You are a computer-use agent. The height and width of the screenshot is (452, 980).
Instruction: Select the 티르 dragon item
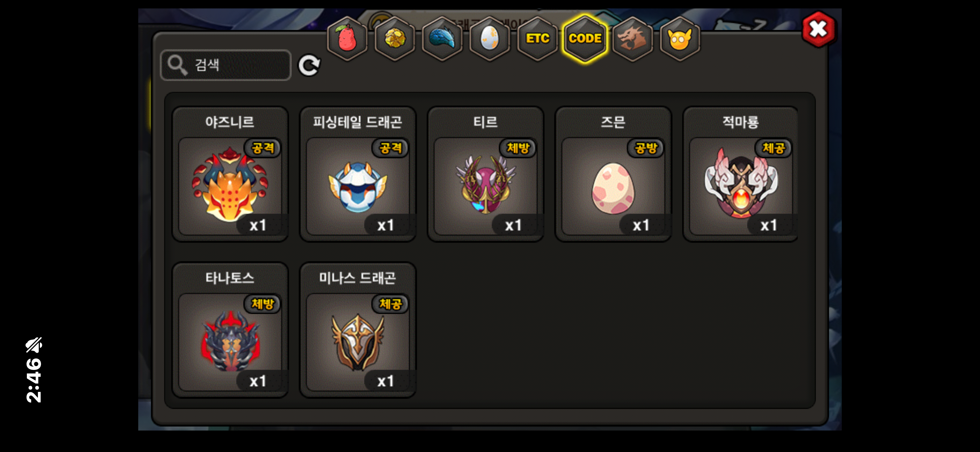(x=485, y=174)
